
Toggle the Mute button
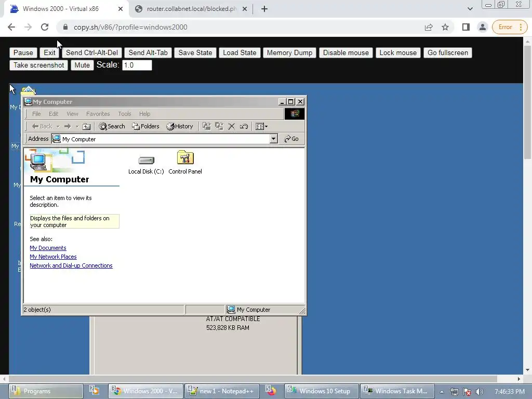point(82,65)
